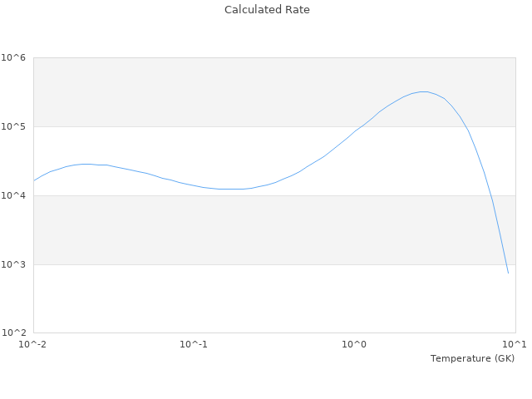Screen dimensions: 532x399
Task: Click the blue curve's left starting point
Action: [x=34, y=180]
